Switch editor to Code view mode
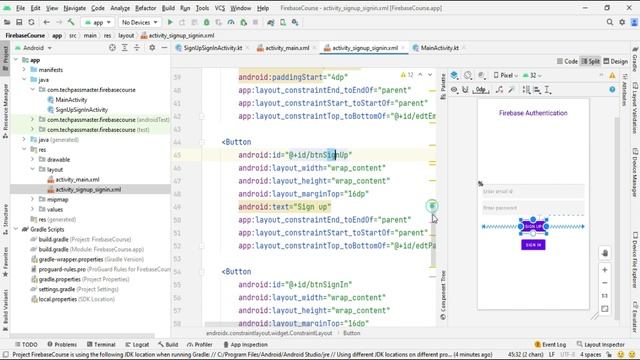The image size is (640, 360). point(568,61)
